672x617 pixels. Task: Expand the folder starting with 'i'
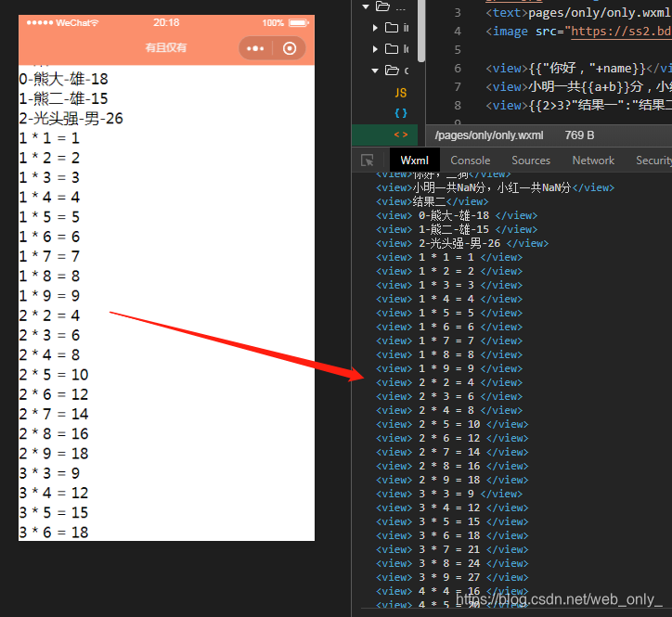[x=375, y=28]
